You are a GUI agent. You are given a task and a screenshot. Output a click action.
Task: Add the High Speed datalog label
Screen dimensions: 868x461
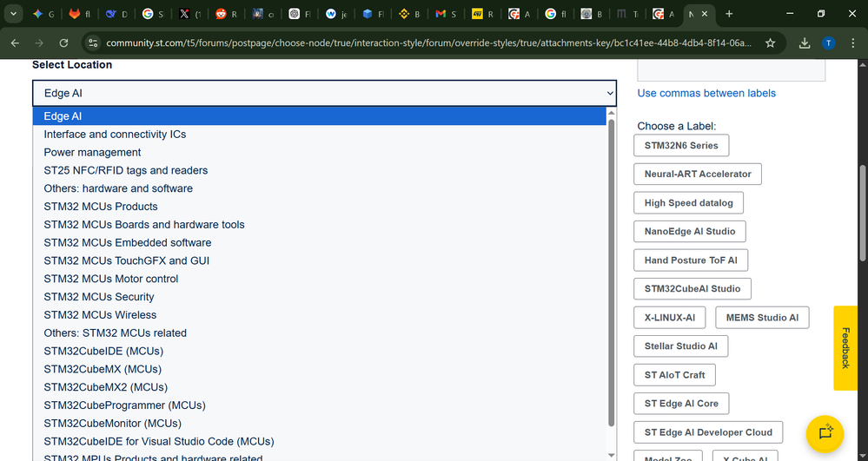689,203
